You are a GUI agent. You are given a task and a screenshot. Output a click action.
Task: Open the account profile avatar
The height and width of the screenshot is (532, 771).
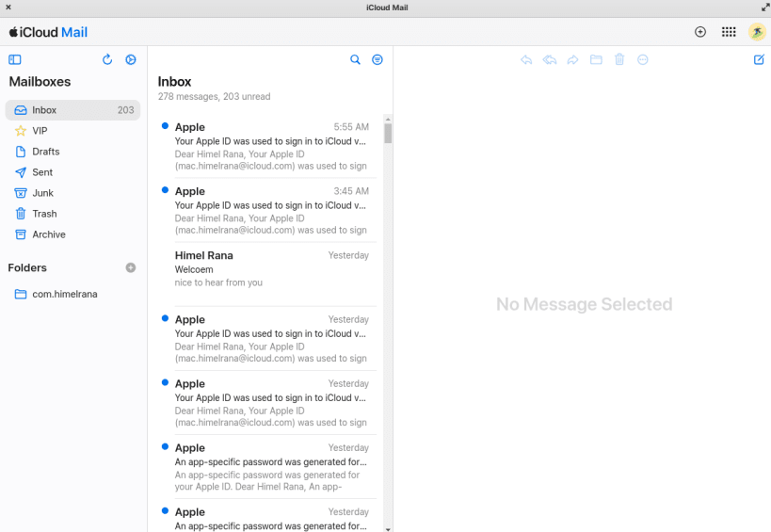coord(757,32)
